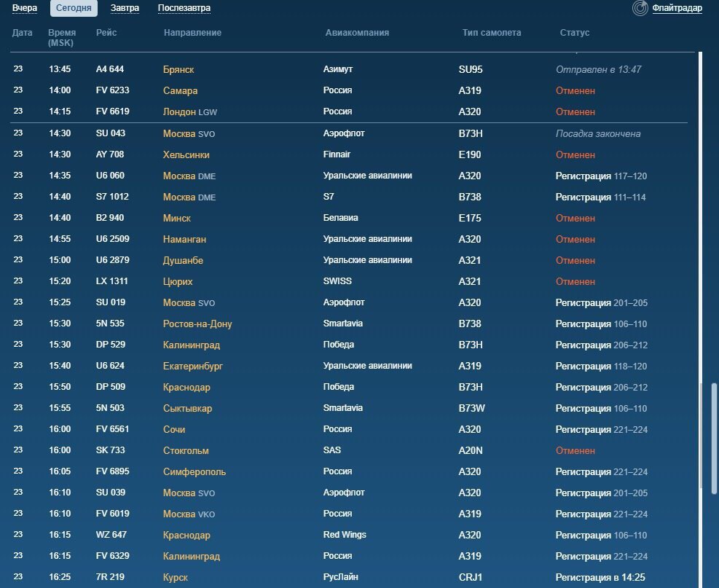Open Симферополь destination link

(195, 471)
